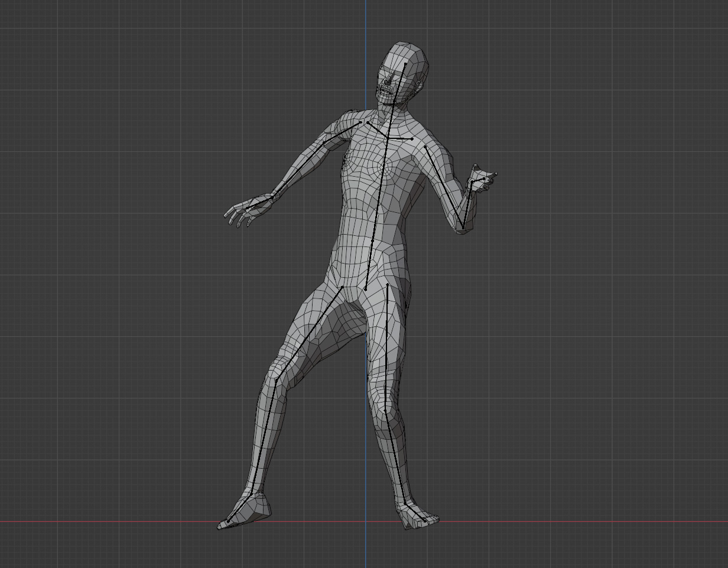728x568 pixels.
Task: Click the shin bone of the upright leg
Action: [x=394, y=457]
